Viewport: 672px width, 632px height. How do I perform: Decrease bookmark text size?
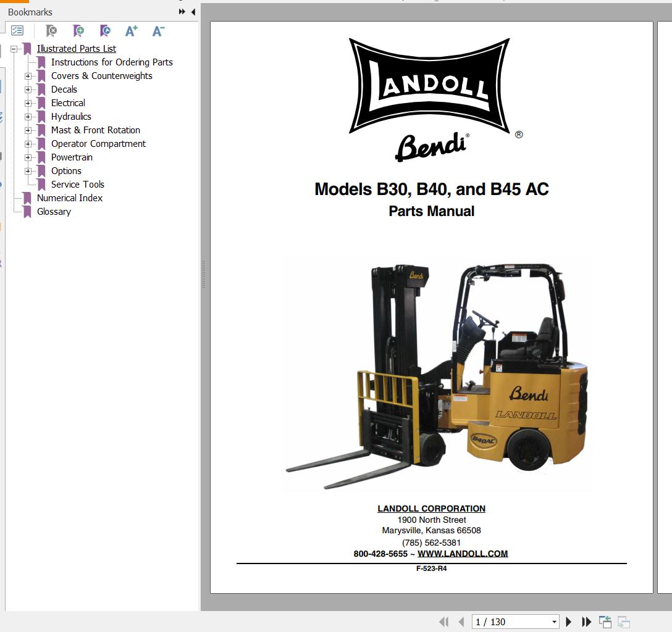(x=157, y=30)
